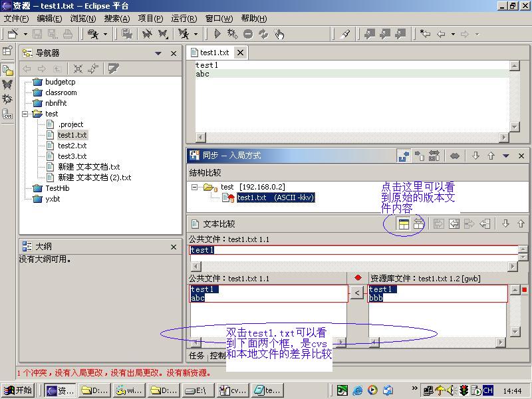Select the classroom project
532x399 pixels.
(61, 92)
